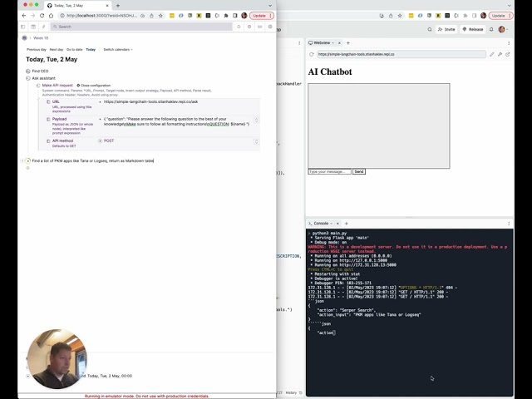Click the Find CEO node icon

[27, 71]
